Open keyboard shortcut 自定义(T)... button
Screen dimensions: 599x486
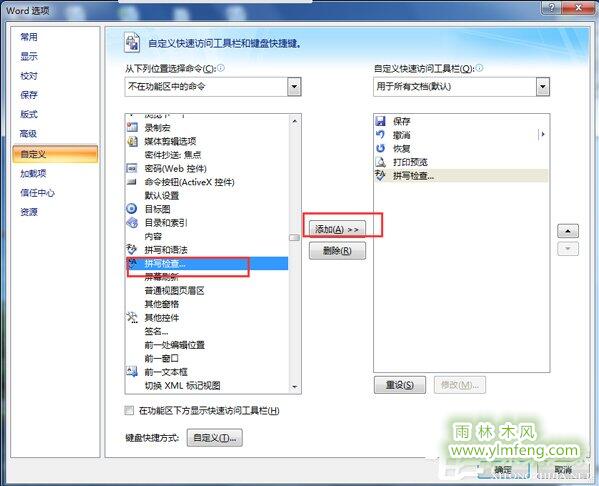pyautogui.click(x=215, y=437)
